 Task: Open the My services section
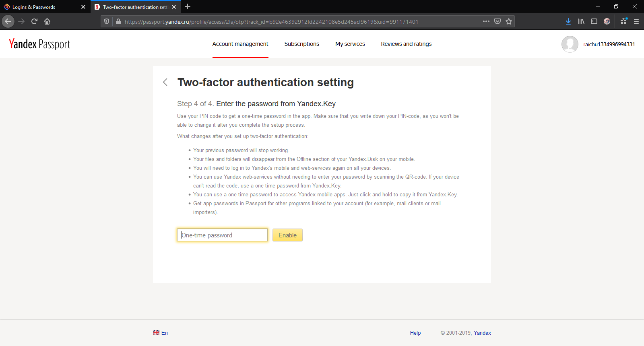coord(350,44)
